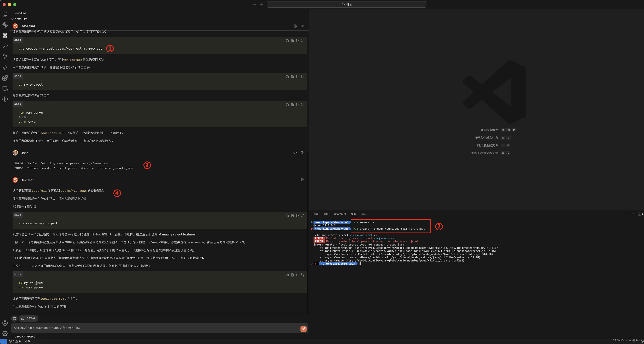Copy the first cd my-project code block

(x=287, y=77)
